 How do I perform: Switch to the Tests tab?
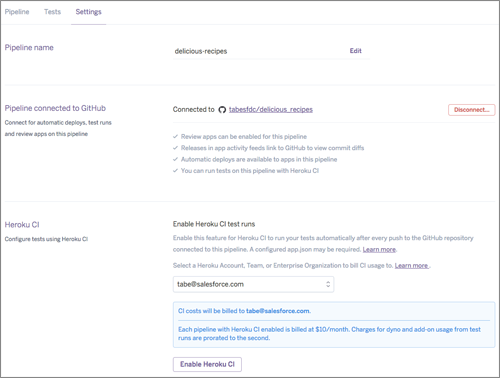pyautogui.click(x=52, y=12)
